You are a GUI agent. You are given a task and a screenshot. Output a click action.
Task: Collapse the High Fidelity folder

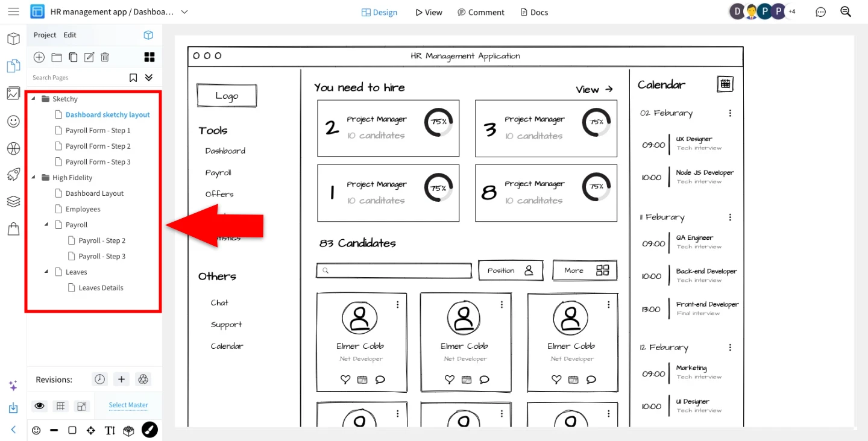pos(33,178)
